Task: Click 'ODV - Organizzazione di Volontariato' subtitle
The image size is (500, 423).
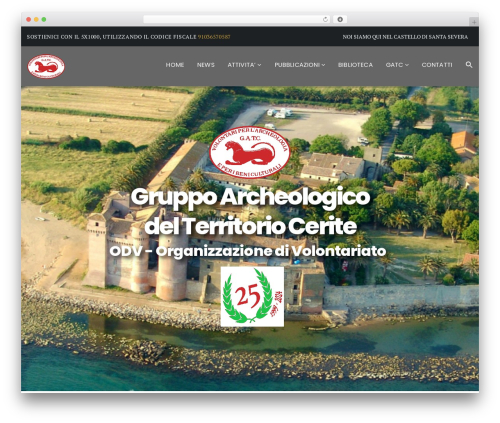Action: tap(248, 251)
